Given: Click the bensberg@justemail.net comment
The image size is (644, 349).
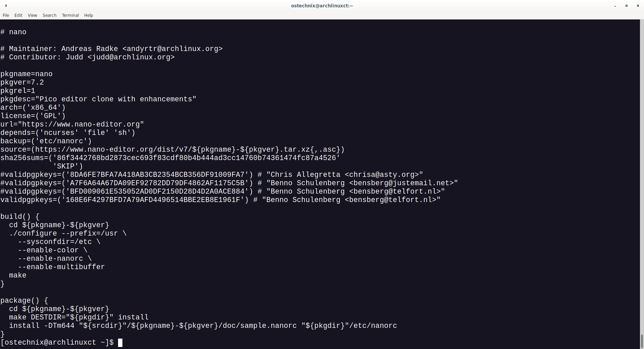Looking at the screenshot, I should pyautogui.click(x=358, y=183).
